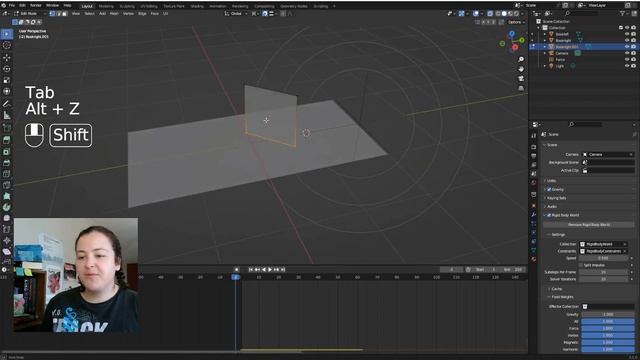This screenshot has height=360, width=640.
Task: Toggle camera view with gizmo icon
Action: pos(521,78)
